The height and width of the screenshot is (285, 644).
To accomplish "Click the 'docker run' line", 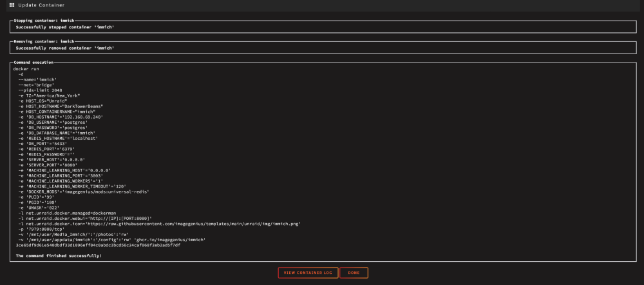I will click(x=26, y=69).
